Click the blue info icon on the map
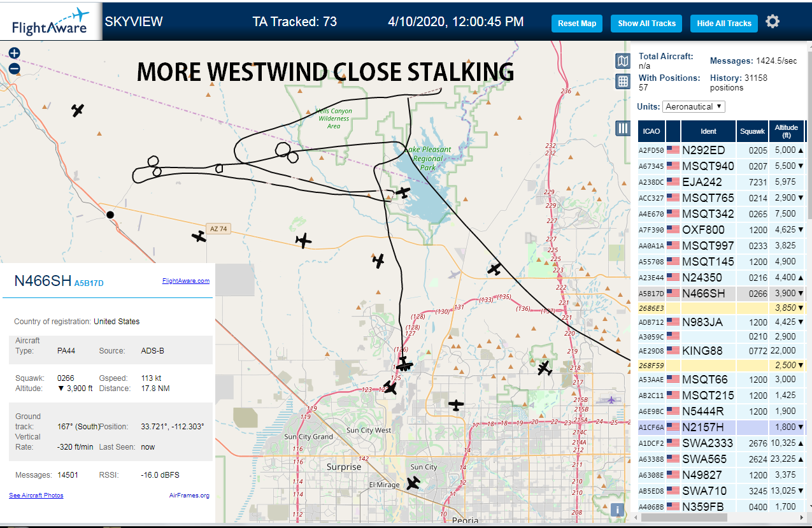The image size is (812, 528). 616,510
